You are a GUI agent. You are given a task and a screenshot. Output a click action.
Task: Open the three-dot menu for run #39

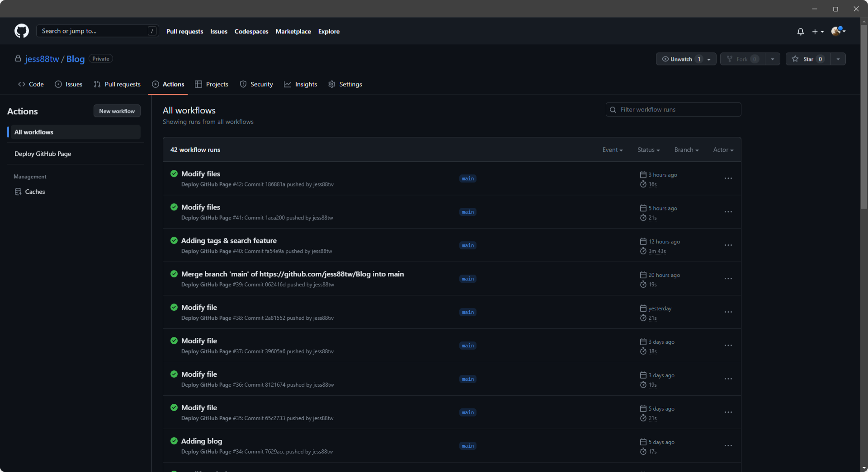point(728,279)
